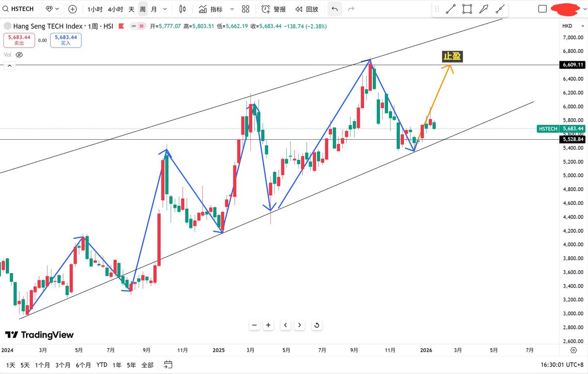This screenshot has width=588, height=374.
Task: Click the 5,683.44 买入 buy button
Action: coord(66,40)
